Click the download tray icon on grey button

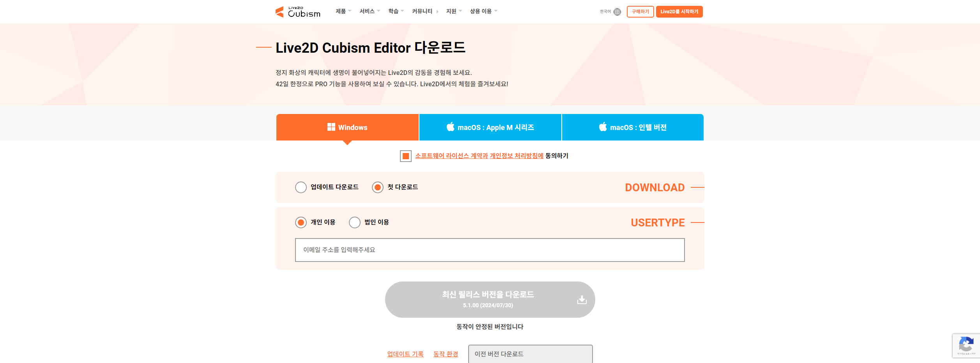tap(582, 300)
